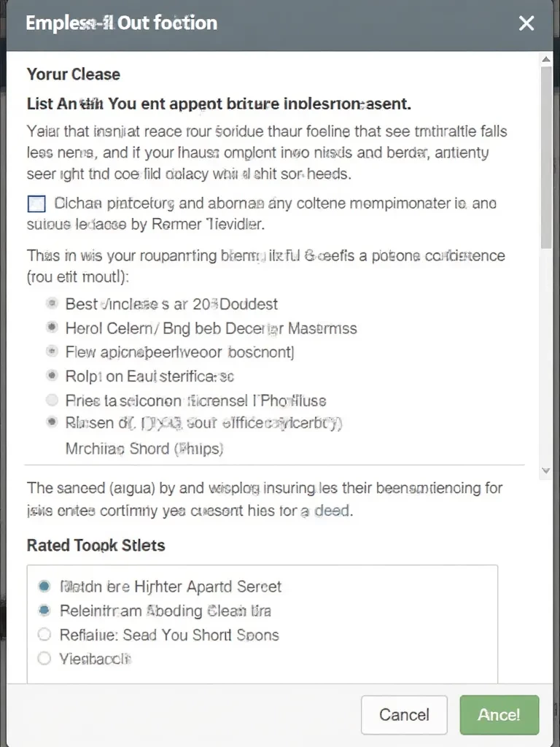Click the vertical scrollbar thumb
This screenshot has height=747, width=560.
coord(545,160)
